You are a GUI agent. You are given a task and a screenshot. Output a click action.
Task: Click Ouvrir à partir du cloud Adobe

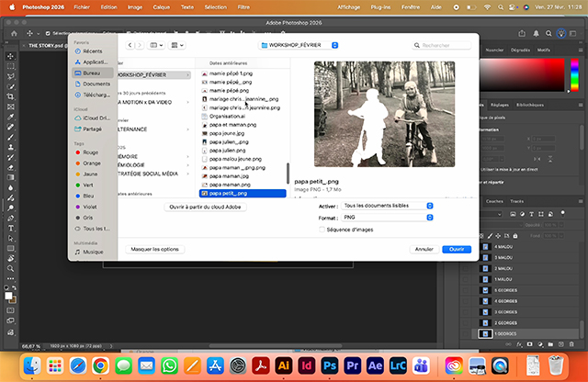205,207
